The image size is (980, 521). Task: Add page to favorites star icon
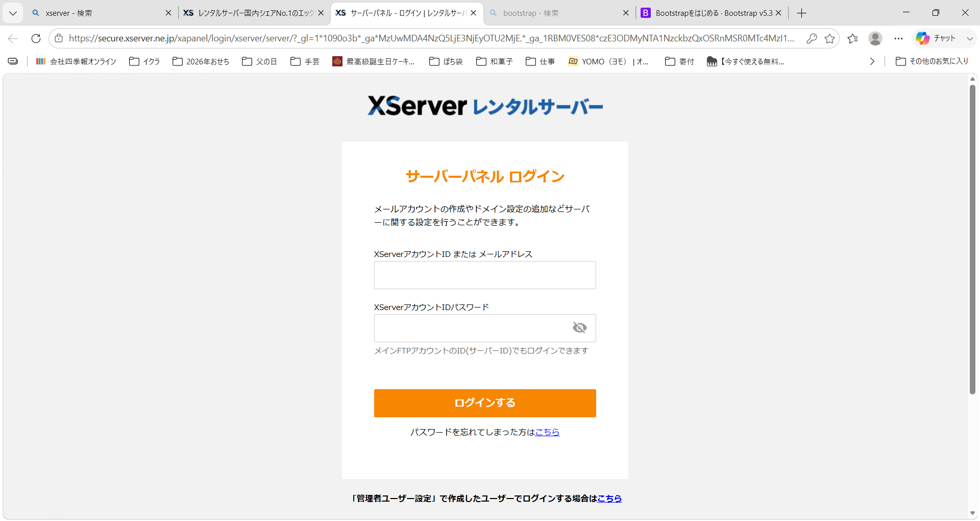(x=830, y=38)
